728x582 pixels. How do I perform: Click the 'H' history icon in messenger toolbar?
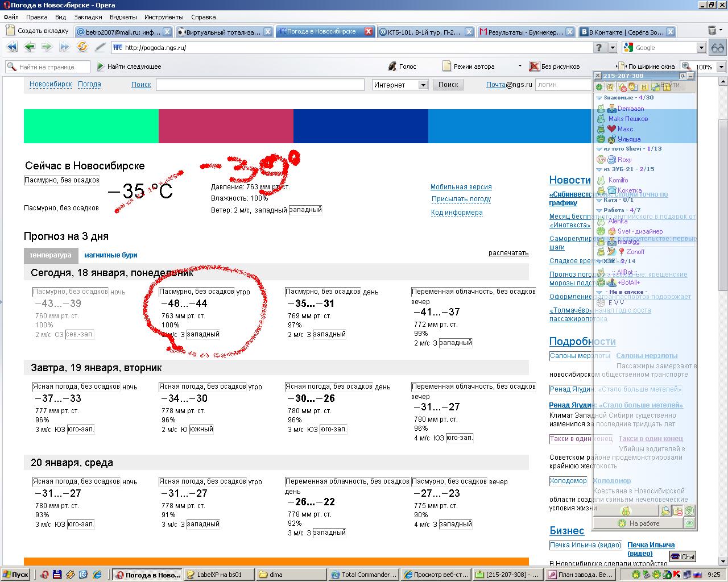click(644, 87)
